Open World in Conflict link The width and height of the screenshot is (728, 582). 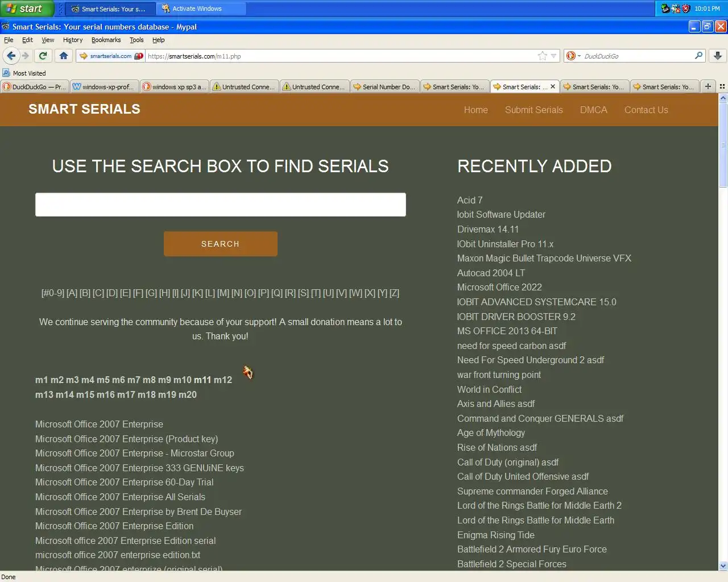[489, 389]
